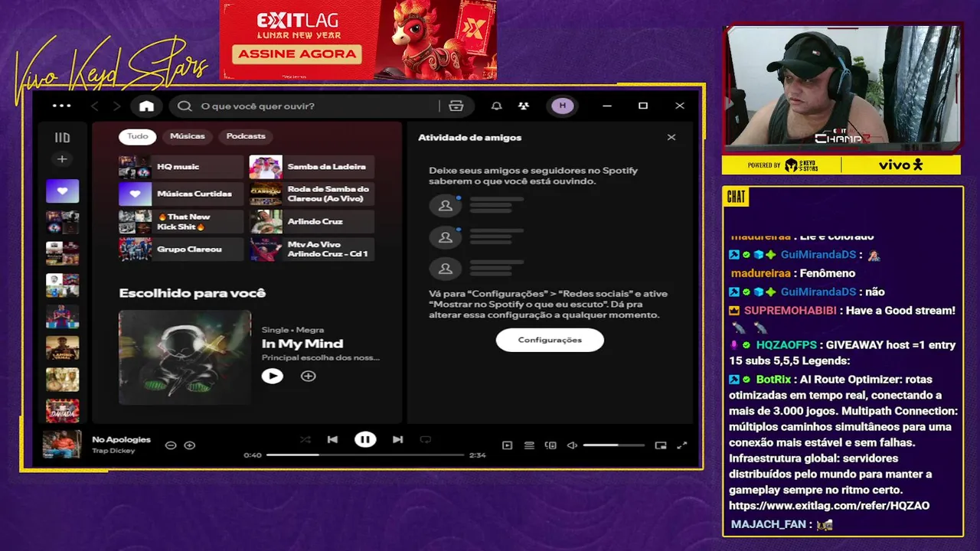
Task: Hide No Apologies with the minus icon
Action: pyautogui.click(x=171, y=445)
